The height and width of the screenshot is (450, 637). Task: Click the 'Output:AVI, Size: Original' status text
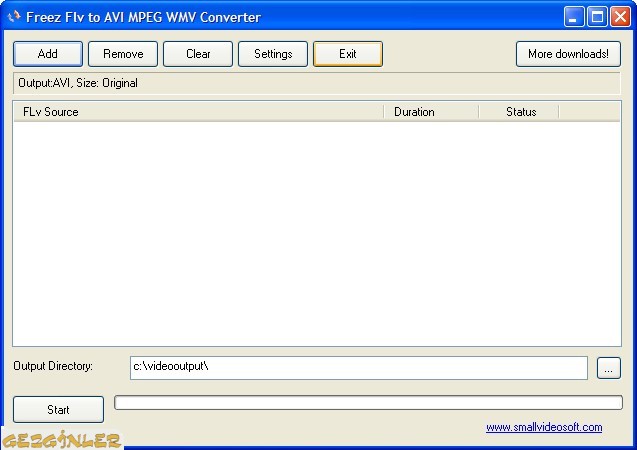click(x=78, y=83)
